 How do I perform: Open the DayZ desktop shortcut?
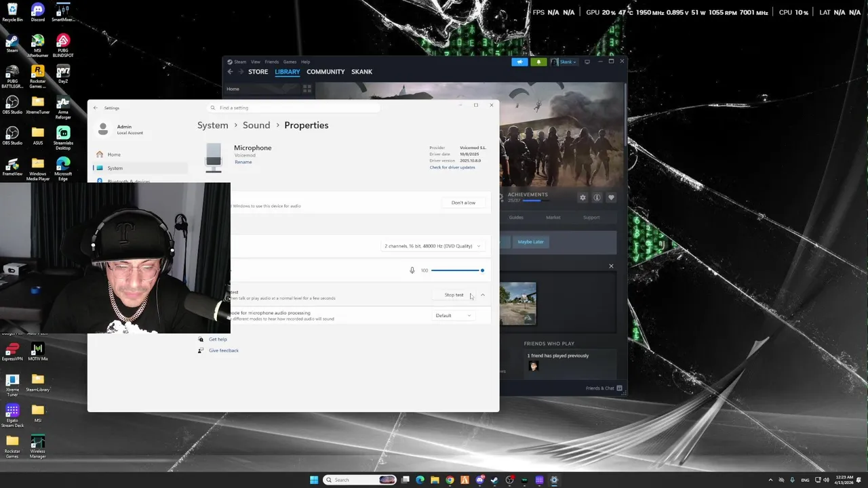[63, 74]
